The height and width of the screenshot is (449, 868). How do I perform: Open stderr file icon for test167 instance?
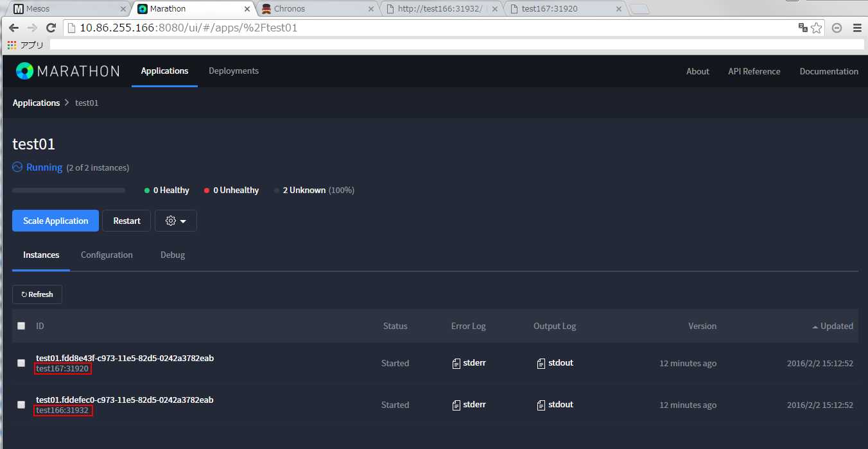point(456,364)
